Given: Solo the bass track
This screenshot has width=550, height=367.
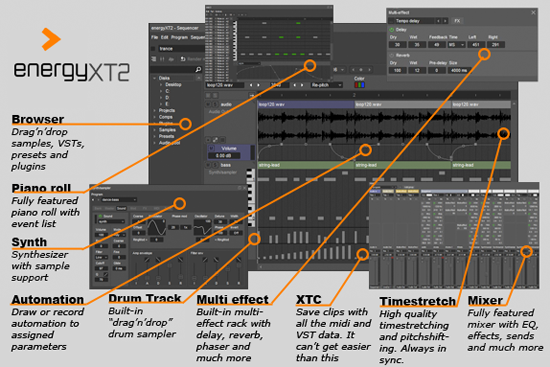Looking at the screenshot, I should click(214, 165).
